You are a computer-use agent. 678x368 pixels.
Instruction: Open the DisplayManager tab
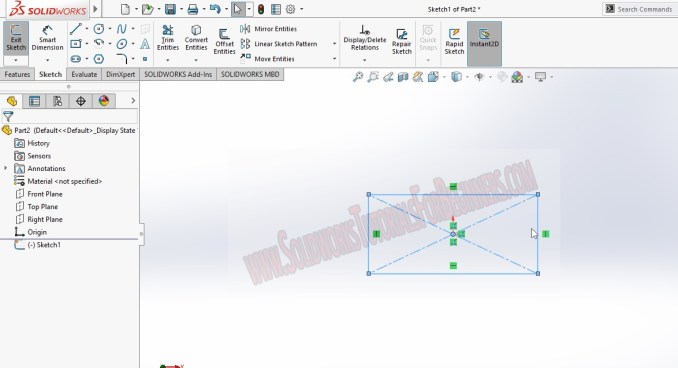(104, 101)
